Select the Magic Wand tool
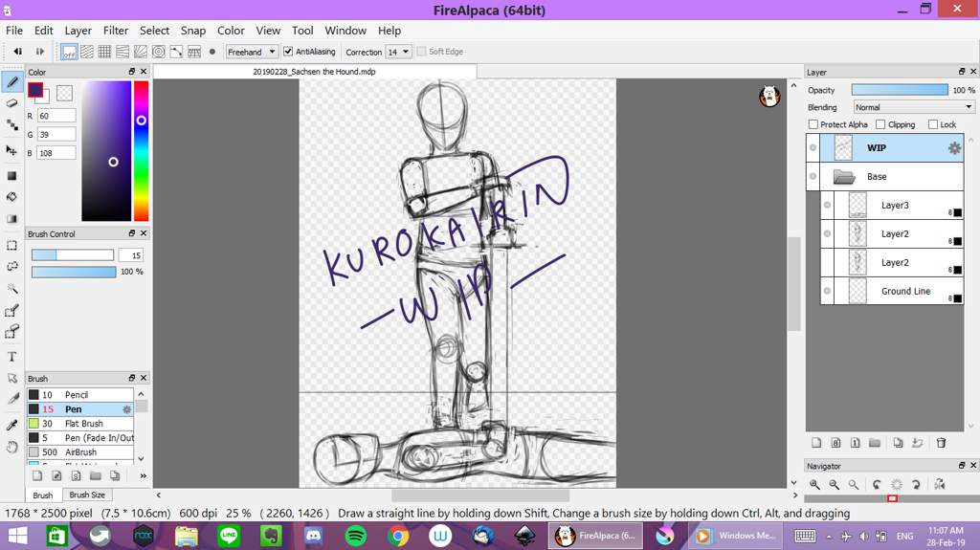 click(x=11, y=288)
